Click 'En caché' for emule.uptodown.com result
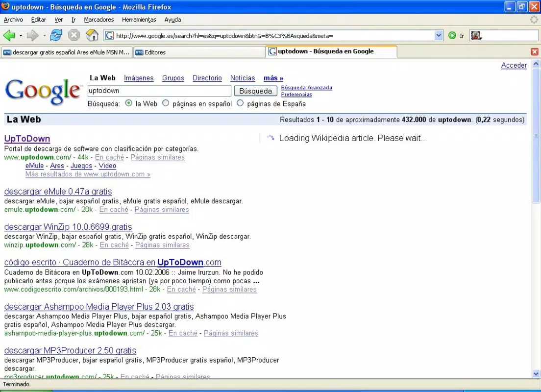 click(x=114, y=209)
